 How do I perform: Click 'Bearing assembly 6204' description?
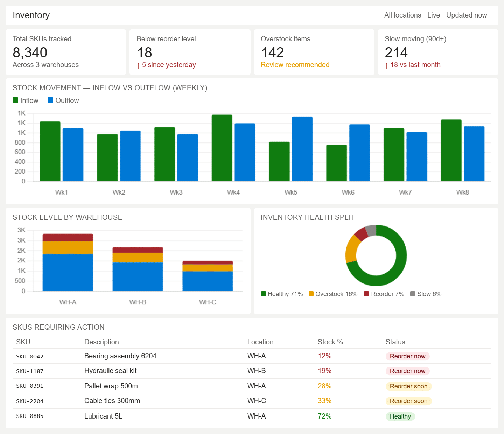(x=120, y=356)
